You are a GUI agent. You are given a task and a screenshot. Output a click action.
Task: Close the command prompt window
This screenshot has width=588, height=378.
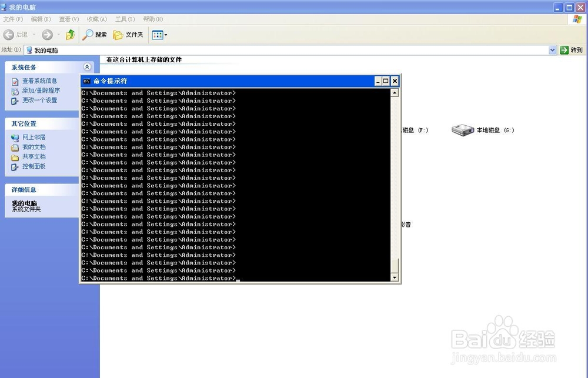tap(395, 81)
